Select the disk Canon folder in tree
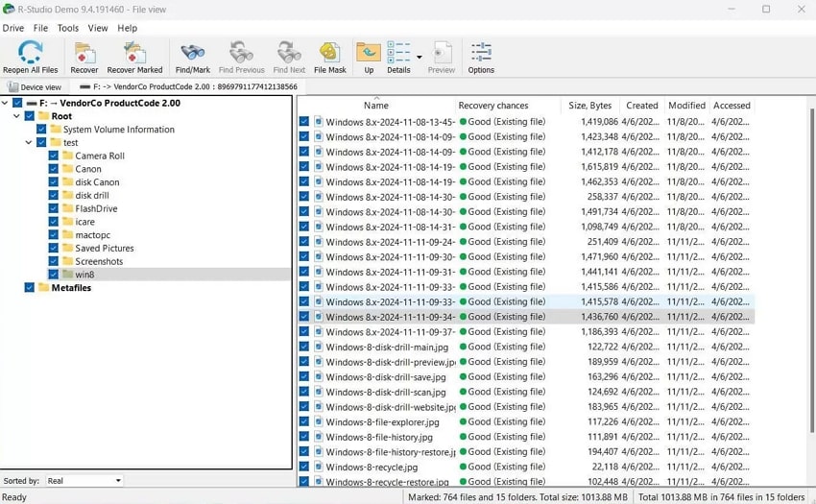816x504 pixels. coord(97,181)
